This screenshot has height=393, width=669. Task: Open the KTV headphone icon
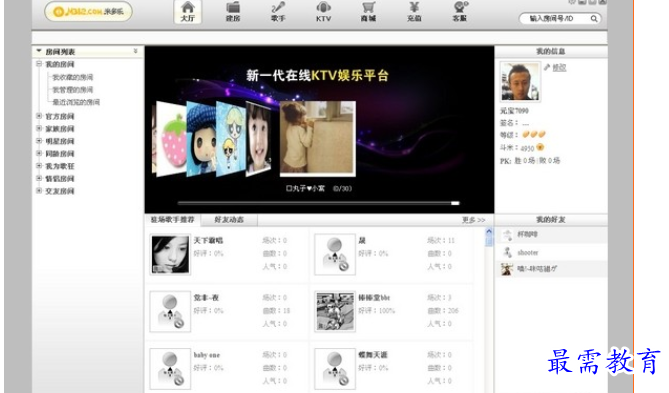(323, 7)
